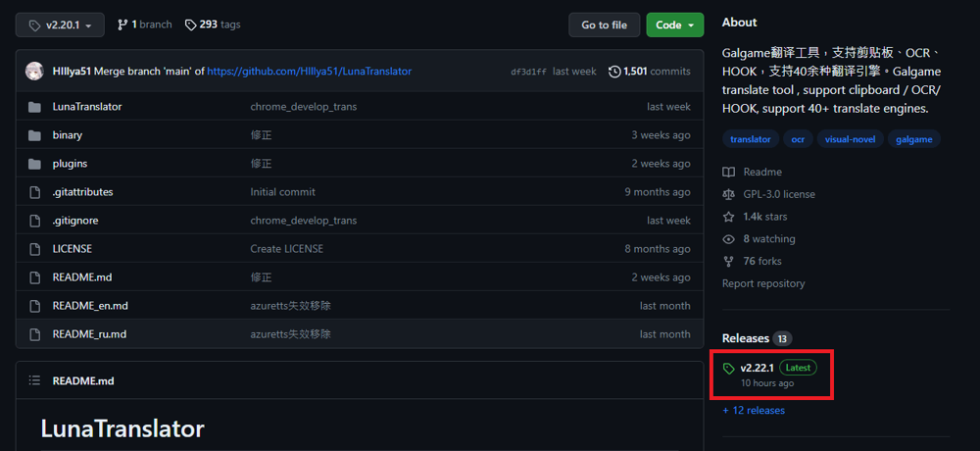The height and width of the screenshot is (451, 980).
Task: Expand the green Code dropdown button
Action: tap(674, 25)
